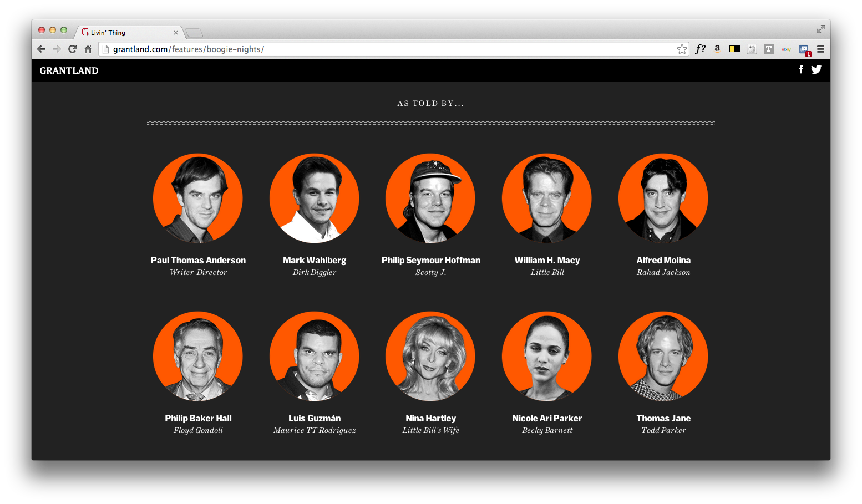Click the back navigation arrow
The width and height of the screenshot is (862, 504).
click(x=41, y=49)
